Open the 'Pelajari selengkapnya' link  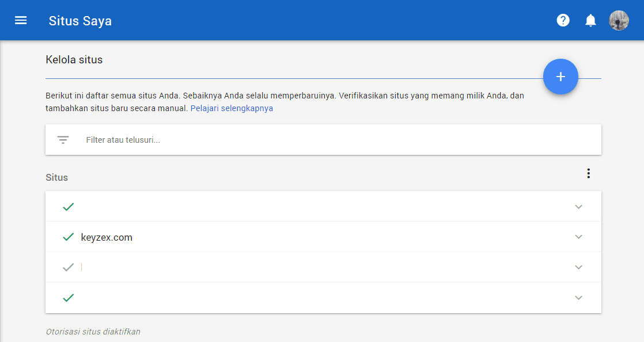232,108
